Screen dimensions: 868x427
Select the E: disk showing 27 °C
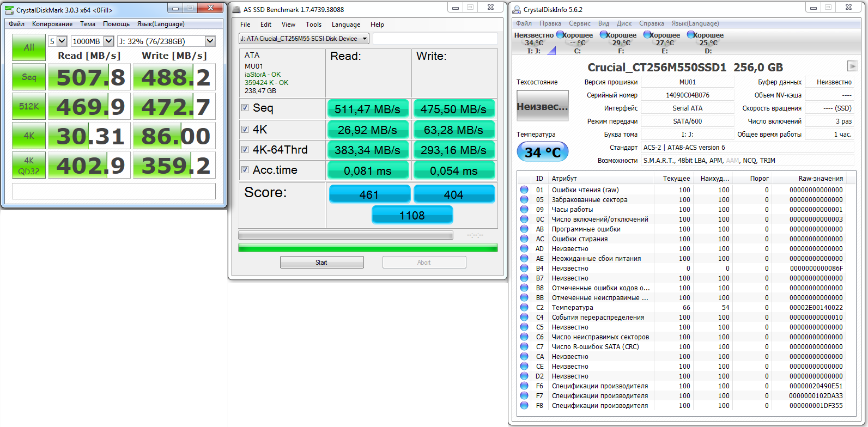pos(665,43)
